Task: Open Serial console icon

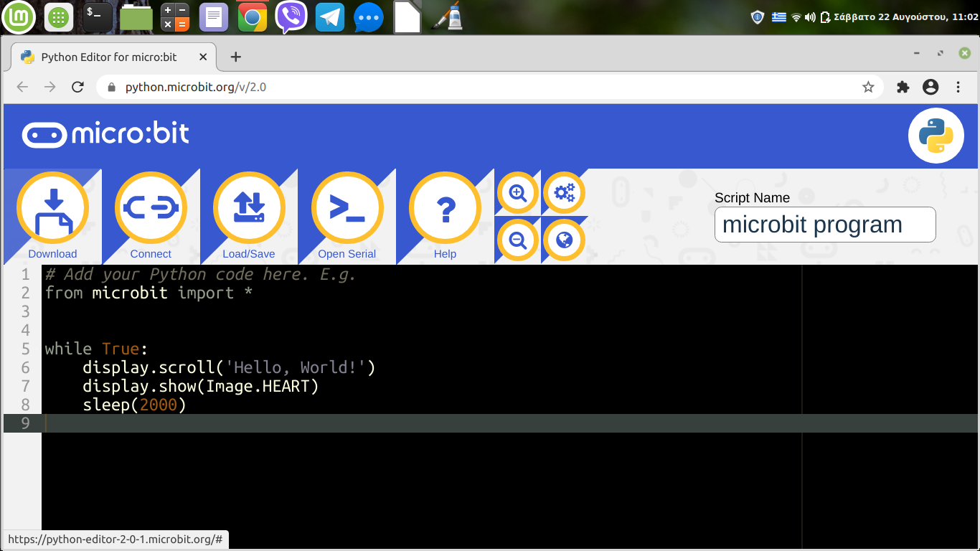Action: click(347, 209)
